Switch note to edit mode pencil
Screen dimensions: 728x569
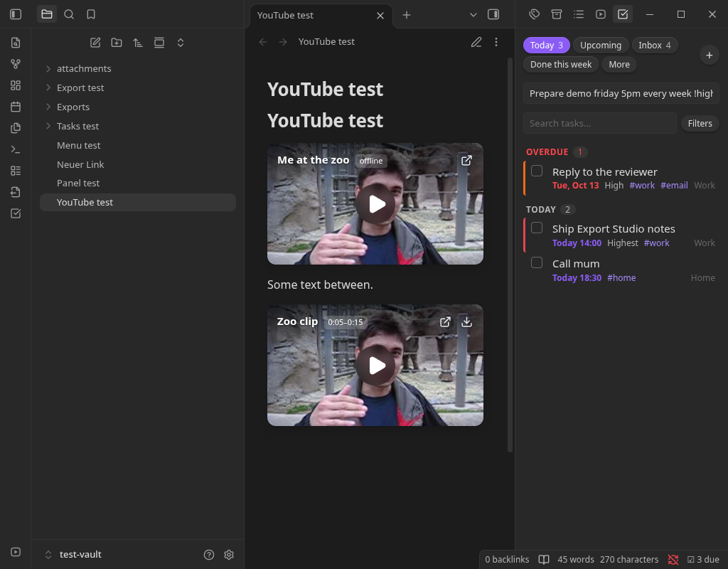[x=476, y=42]
